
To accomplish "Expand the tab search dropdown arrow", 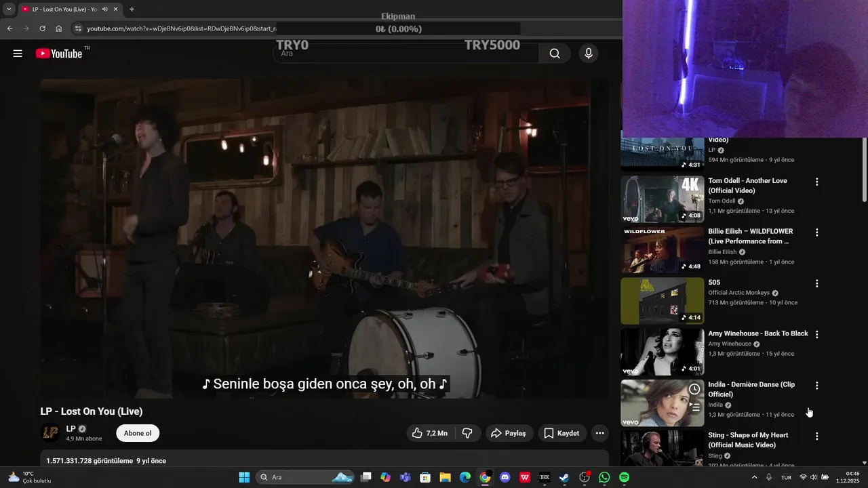I will pos(9,9).
